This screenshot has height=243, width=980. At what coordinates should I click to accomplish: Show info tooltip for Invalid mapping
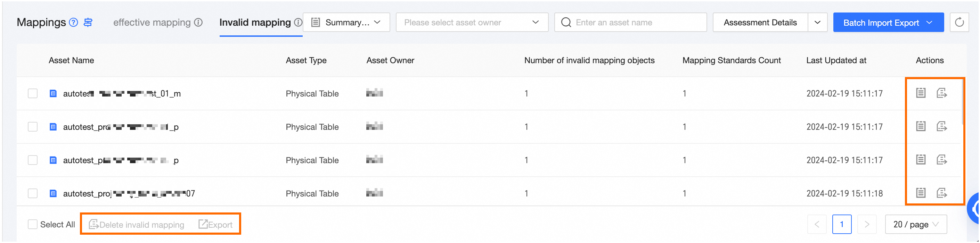(298, 23)
